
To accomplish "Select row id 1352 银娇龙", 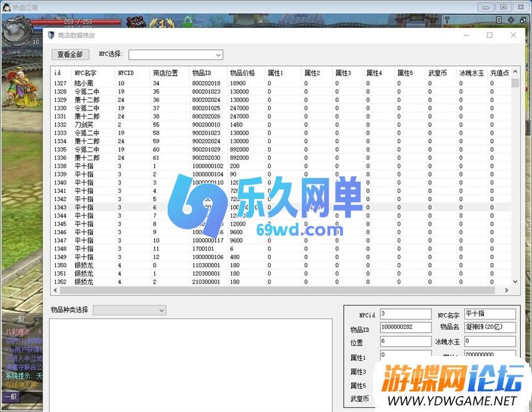I will pos(281,282).
